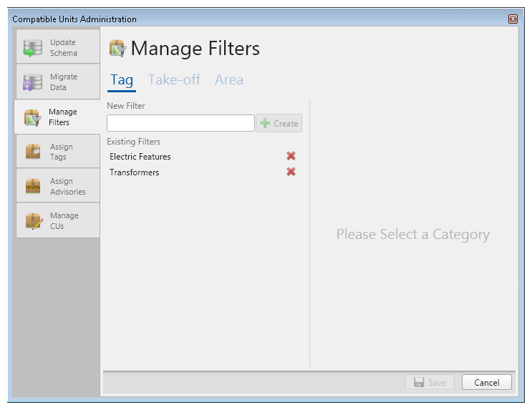Delete the Transformers filter with red X
Screen dimensions: 532x410
pyautogui.click(x=291, y=172)
